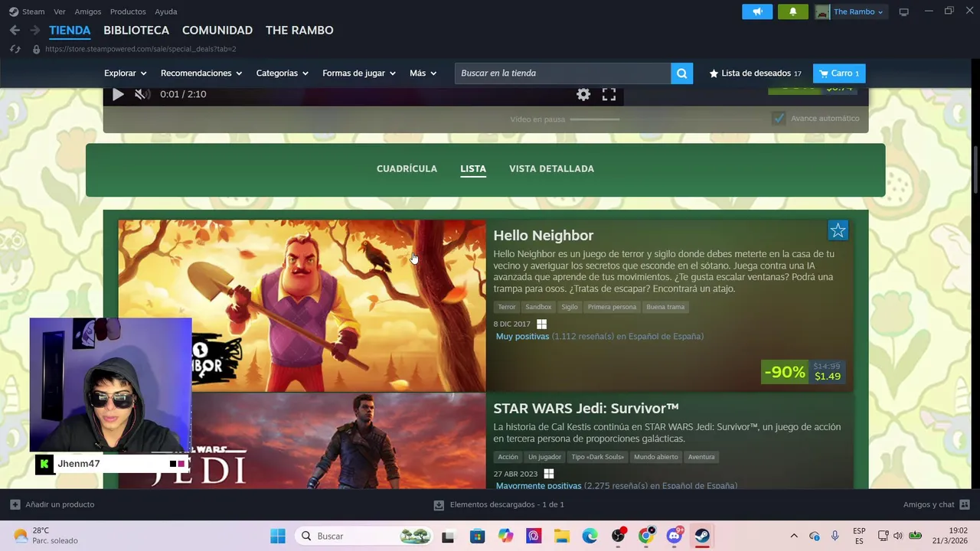Image resolution: width=980 pixels, height=551 pixels.
Task: Click the Sigilo tag
Action: [x=570, y=307]
